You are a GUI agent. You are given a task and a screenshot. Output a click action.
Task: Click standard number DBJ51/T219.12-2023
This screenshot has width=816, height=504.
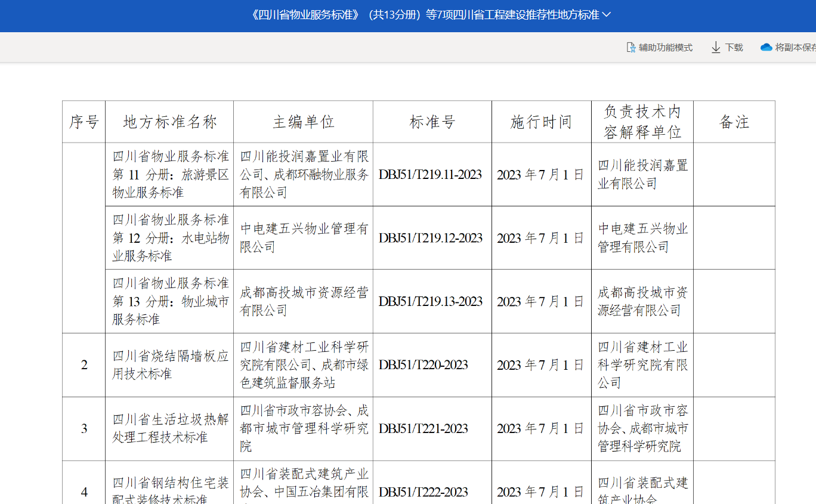click(430, 238)
